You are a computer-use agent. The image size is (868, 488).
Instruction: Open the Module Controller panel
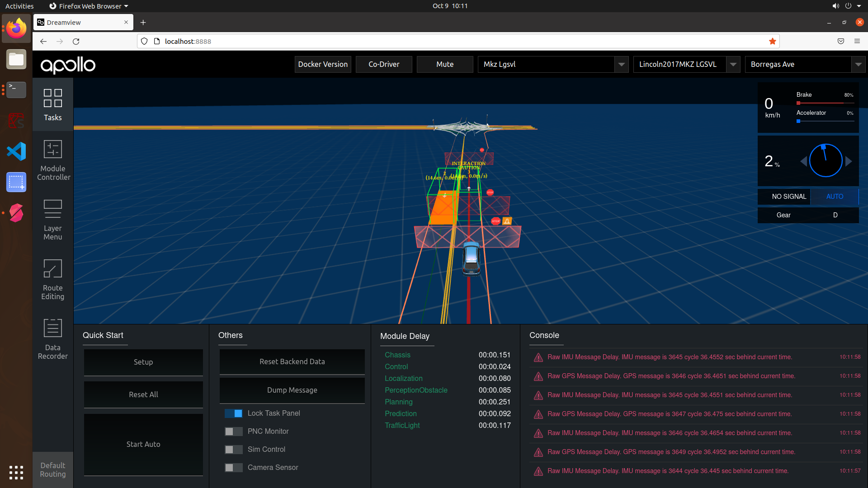[53, 160]
